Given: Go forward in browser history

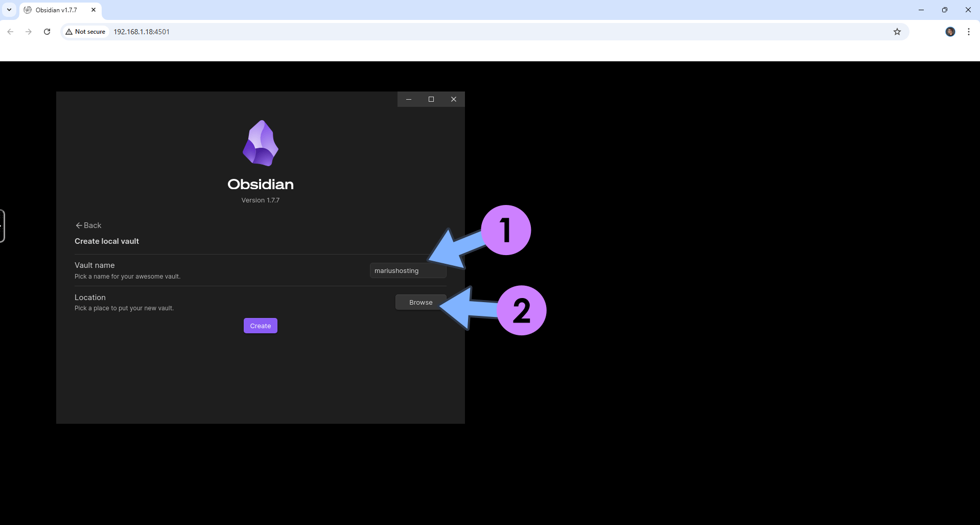Looking at the screenshot, I should (x=29, y=32).
